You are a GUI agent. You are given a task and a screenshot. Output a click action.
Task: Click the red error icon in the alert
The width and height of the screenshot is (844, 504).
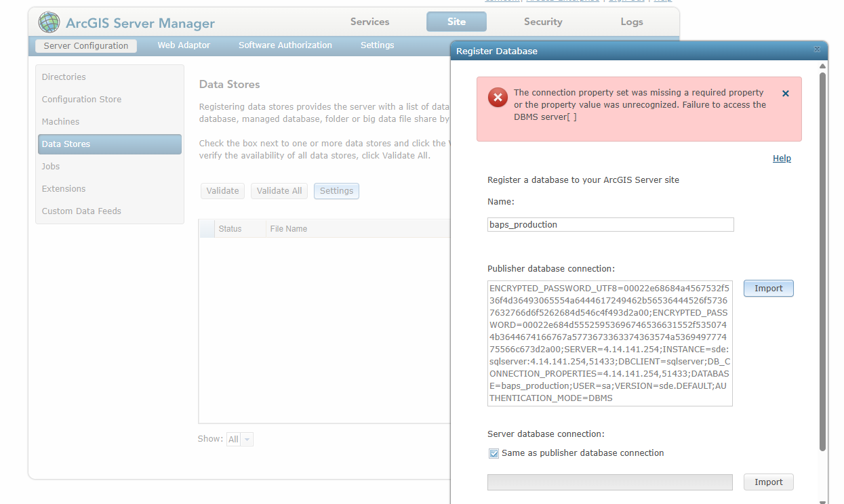coord(498,98)
